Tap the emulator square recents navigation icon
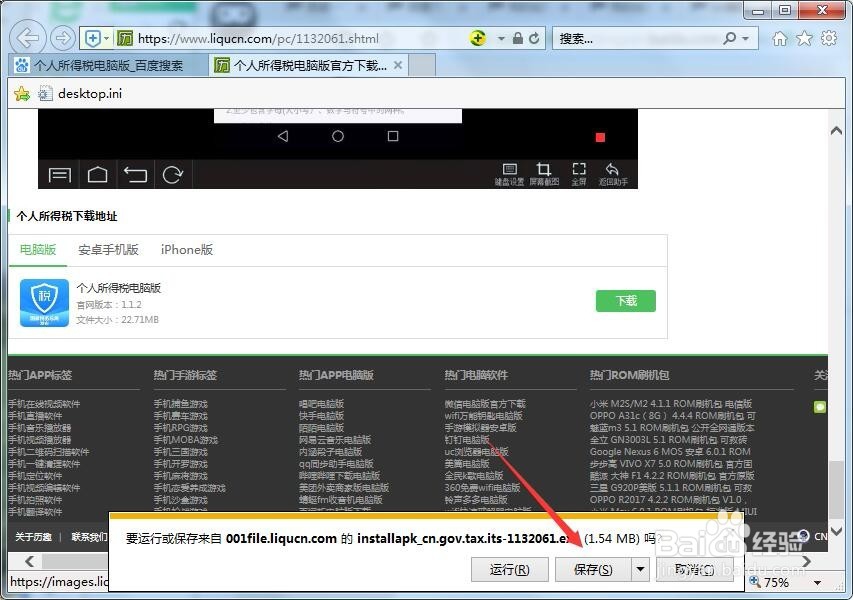 (x=393, y=136)
